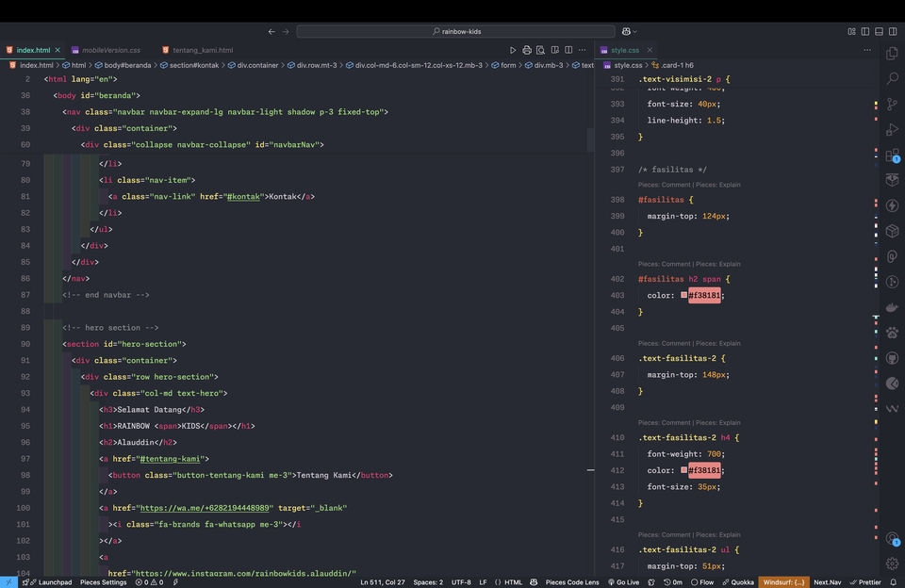Viewport: 905px width, 588px height.
Task: Click the print icon in editor toolbar
Action: pos(526,50)
